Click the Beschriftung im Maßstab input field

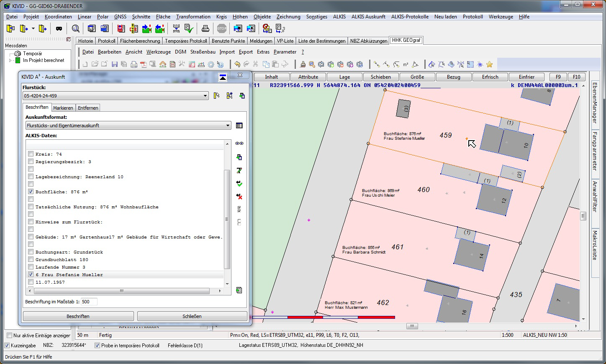(89, 302)
